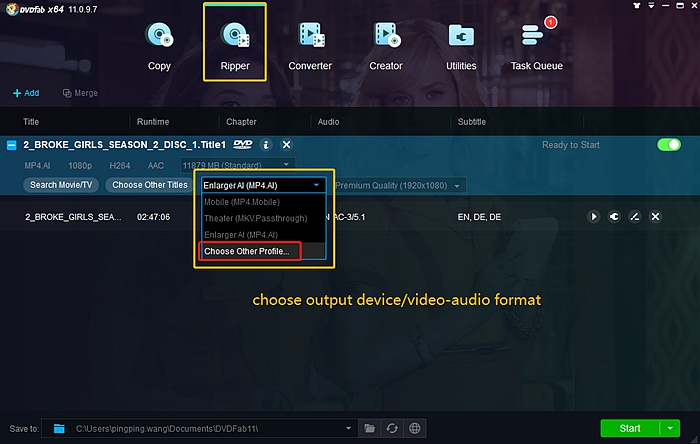Open the title bar settings menu arrow

coord(651,6)
